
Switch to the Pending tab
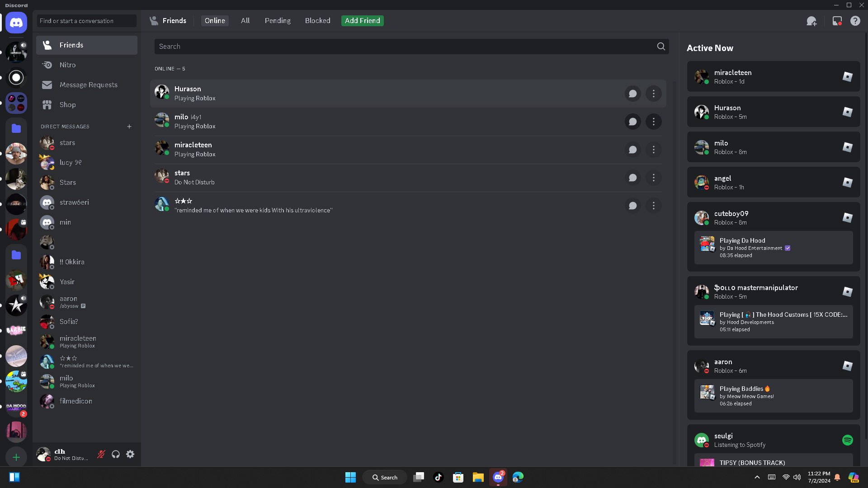tap(277, 21)
